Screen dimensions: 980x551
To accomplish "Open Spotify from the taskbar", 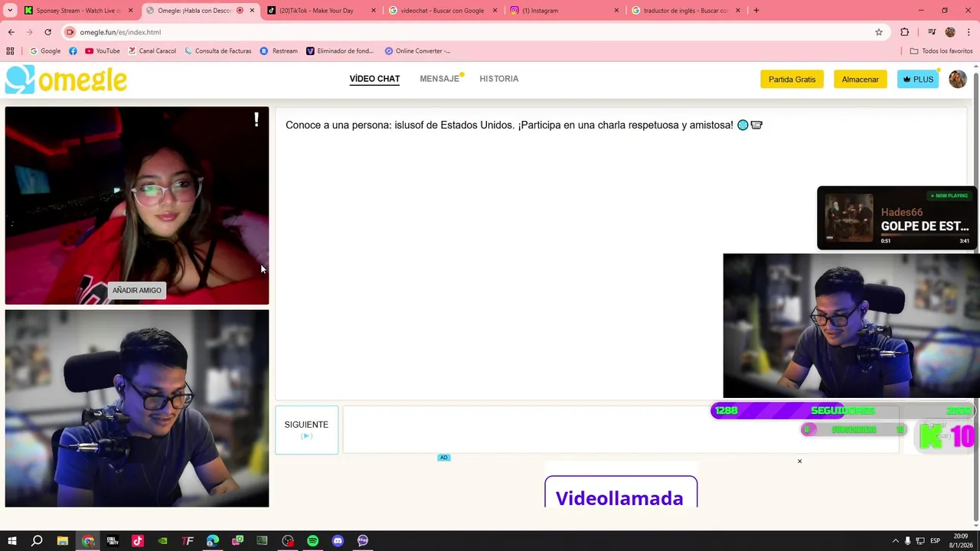I will coord(312,541).
